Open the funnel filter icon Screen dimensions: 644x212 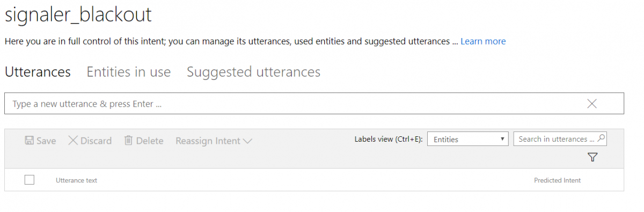(592, 157)
